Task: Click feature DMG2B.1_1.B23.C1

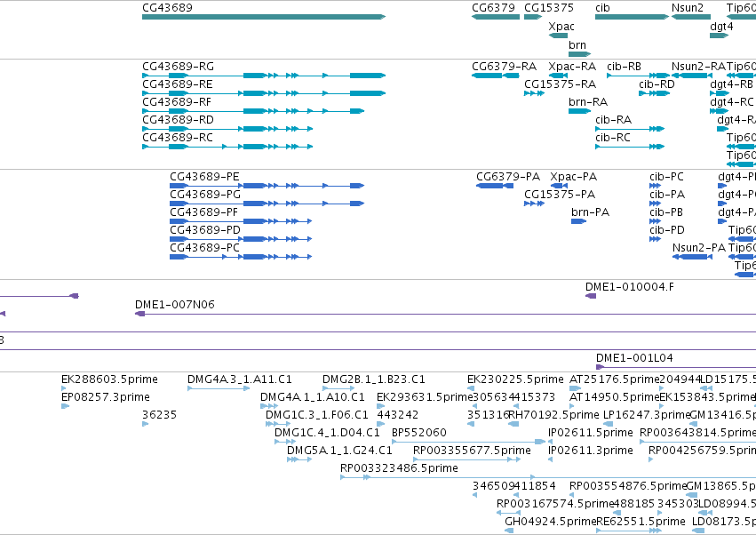Action: 338,388
